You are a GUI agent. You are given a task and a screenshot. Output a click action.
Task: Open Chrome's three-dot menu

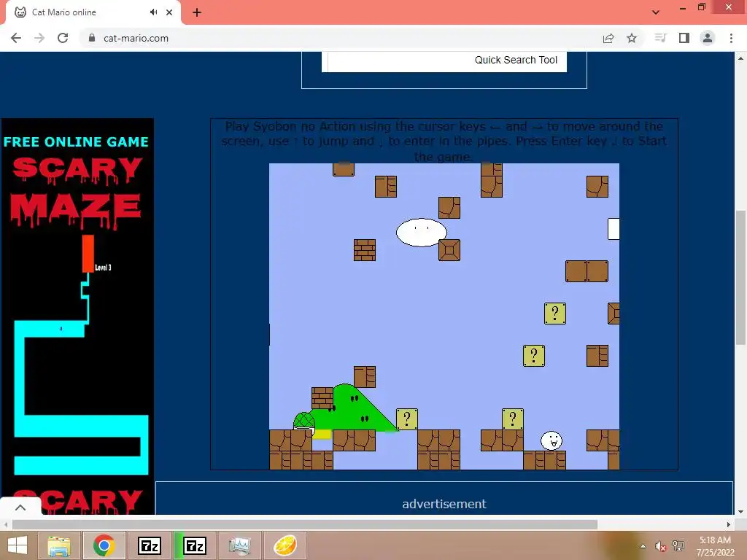coord(731,38)
